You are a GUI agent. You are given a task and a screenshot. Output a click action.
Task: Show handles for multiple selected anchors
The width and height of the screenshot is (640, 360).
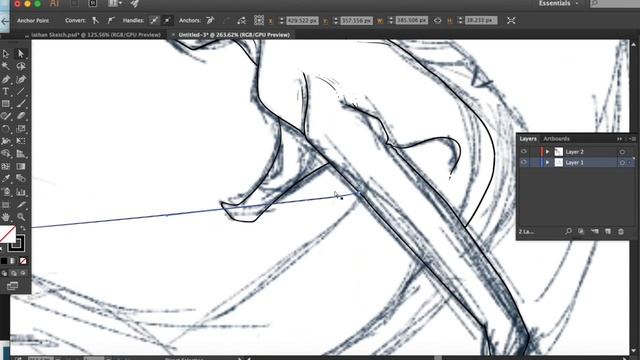[154, 20]
